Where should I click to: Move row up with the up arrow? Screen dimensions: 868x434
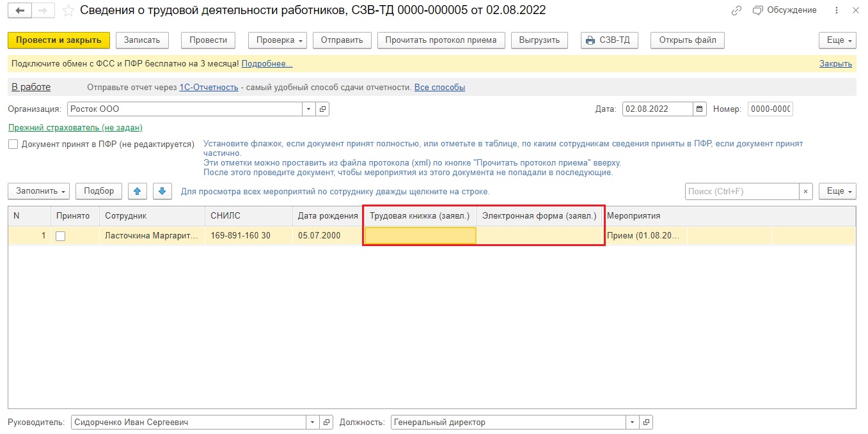coord(138,191)
